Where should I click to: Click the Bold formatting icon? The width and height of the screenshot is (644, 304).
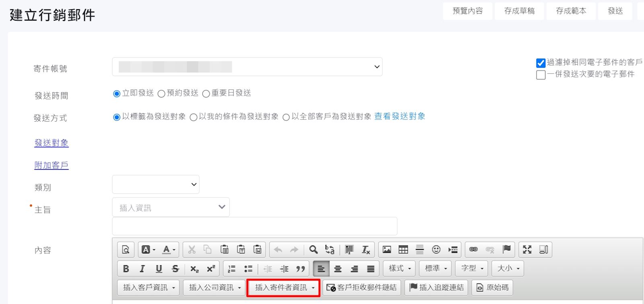pos(126,269)
